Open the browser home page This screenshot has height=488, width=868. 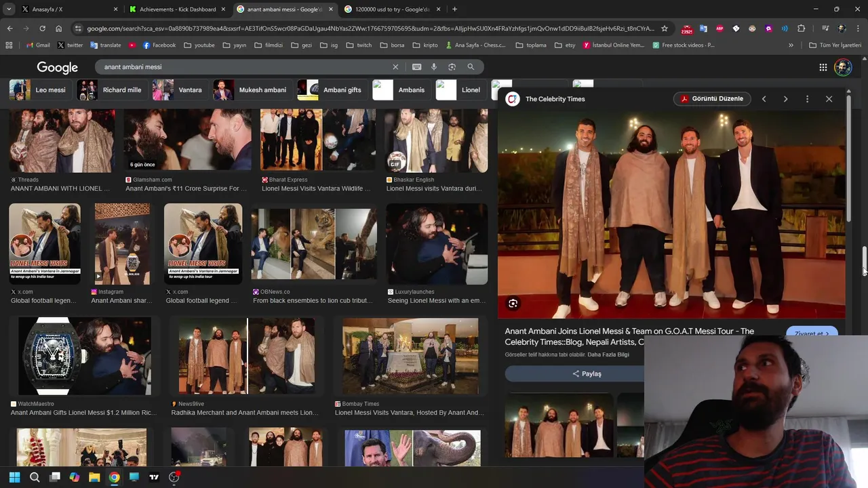coord(58,28)
